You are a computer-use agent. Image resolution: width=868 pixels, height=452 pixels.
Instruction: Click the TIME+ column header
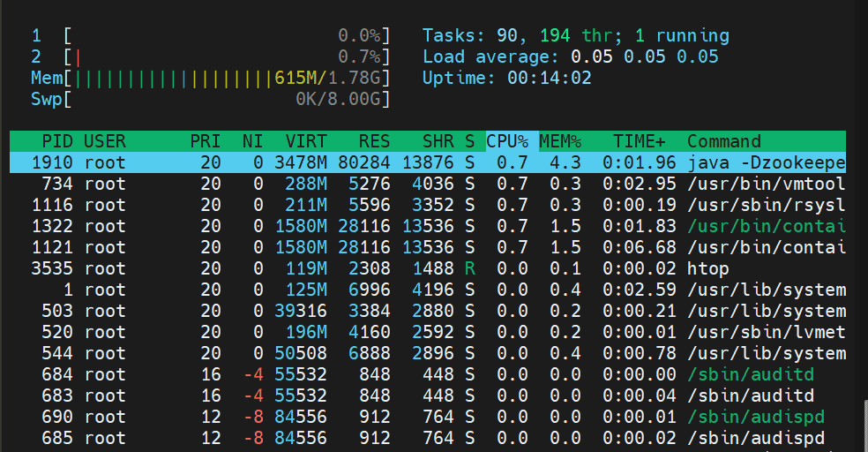click(640, 141)
